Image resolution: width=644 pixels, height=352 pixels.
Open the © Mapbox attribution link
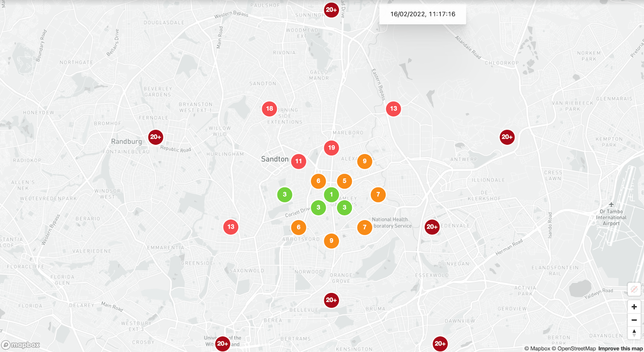537,349
